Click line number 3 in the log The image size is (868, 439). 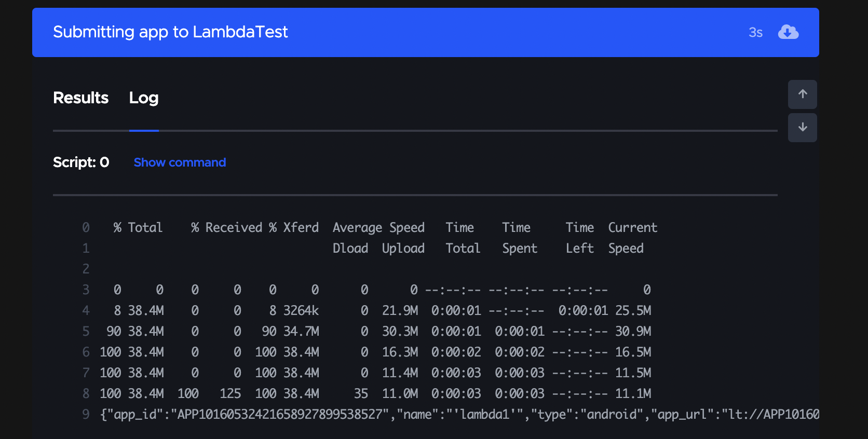tap(86, 290)
